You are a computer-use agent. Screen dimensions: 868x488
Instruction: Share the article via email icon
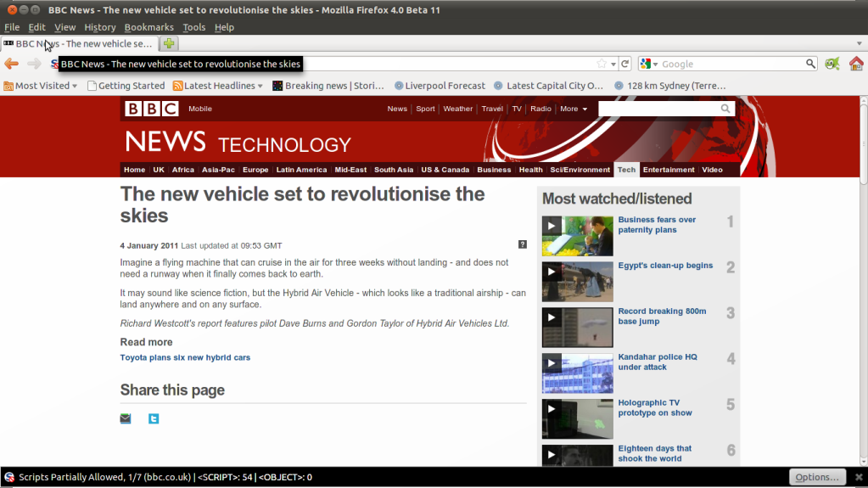click(x=126, y=418)
